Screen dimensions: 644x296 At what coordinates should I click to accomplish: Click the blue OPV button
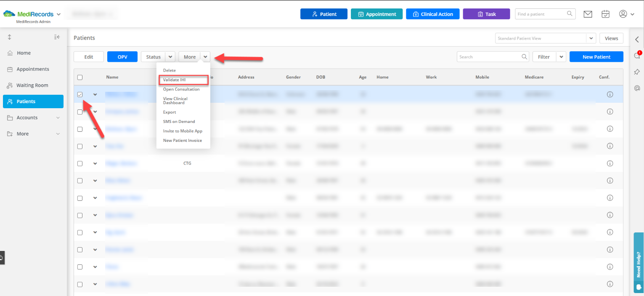point(122,56)
